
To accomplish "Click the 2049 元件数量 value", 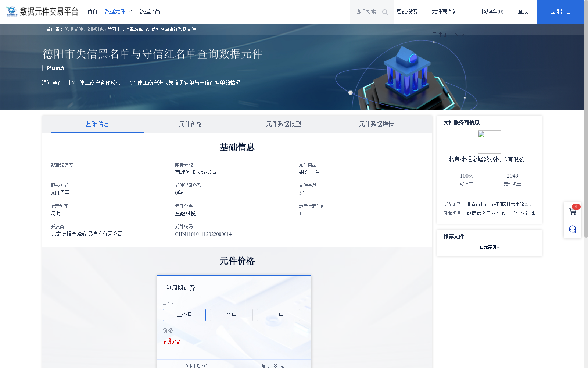I will point(512,176).
